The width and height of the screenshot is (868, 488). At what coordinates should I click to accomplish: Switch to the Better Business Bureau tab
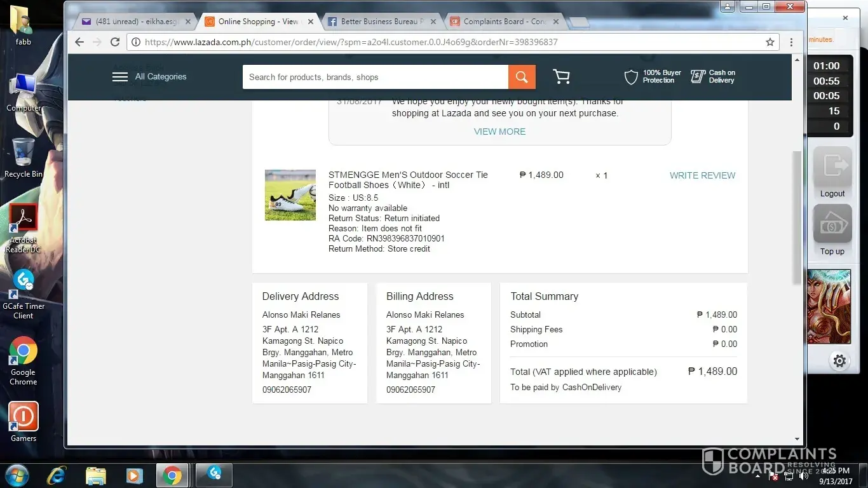381,22
